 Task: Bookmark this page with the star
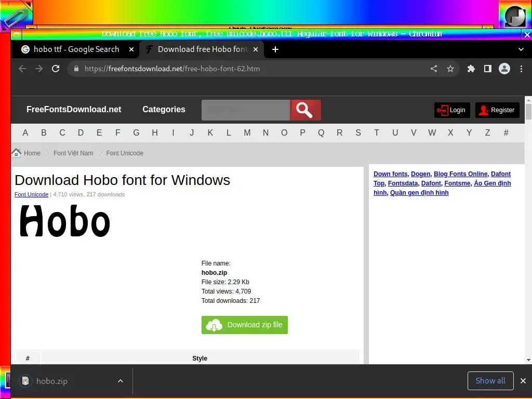point(450,69)
